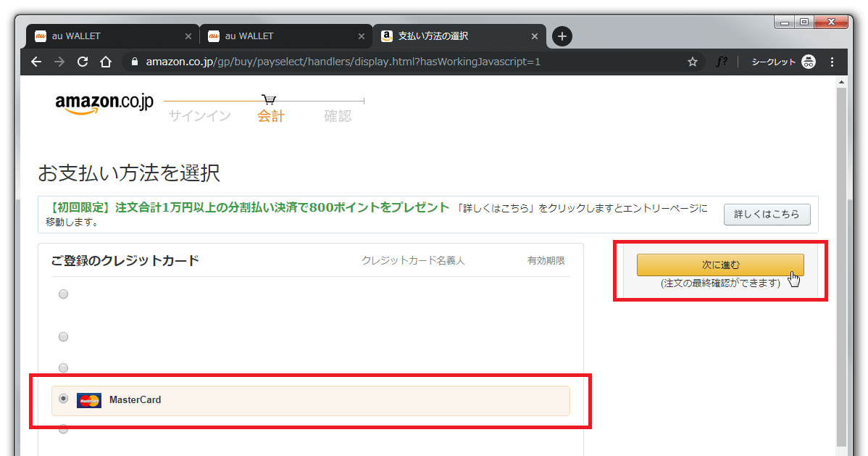868x456 pixels.
Task: Click the 詳しくはこちら button
Action: point(767,215)
